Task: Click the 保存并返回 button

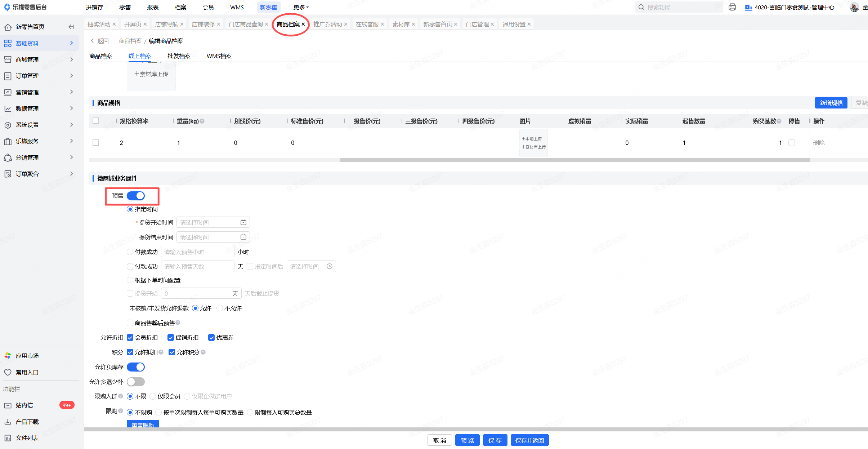Action: pyautogui.click(x=529, y=440)
